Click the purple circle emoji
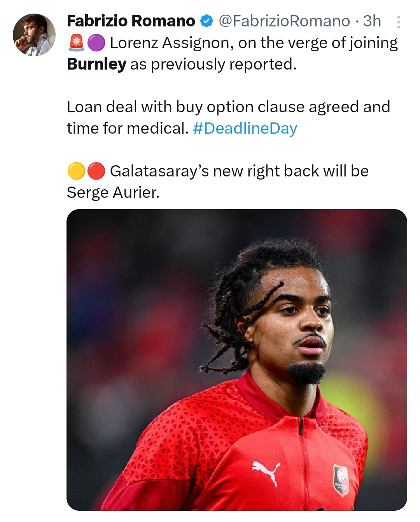420x522 pixels. (x=96, y=43)
